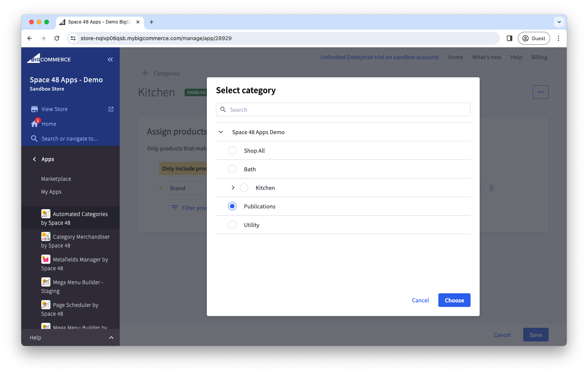Image resolution: width=588 pixels, height=374 pixels.
Task: Click the trash delete icon in rule row
Action: pyautogui.click(x=491, y=188)
